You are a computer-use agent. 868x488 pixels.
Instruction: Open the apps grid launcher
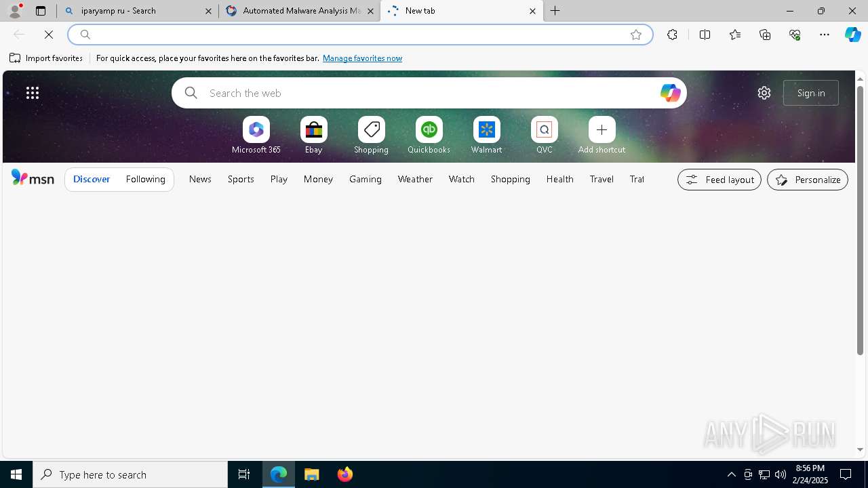33,93
